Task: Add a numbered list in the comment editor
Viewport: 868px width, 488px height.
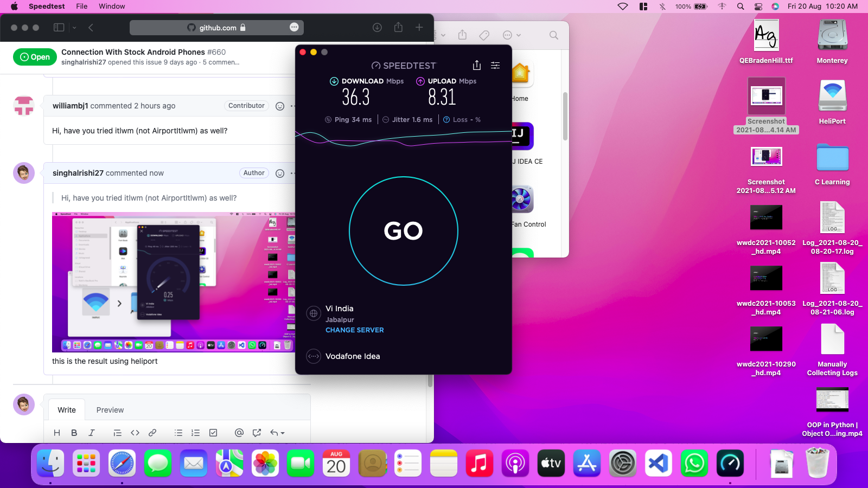Action: [x=196, y=433]
